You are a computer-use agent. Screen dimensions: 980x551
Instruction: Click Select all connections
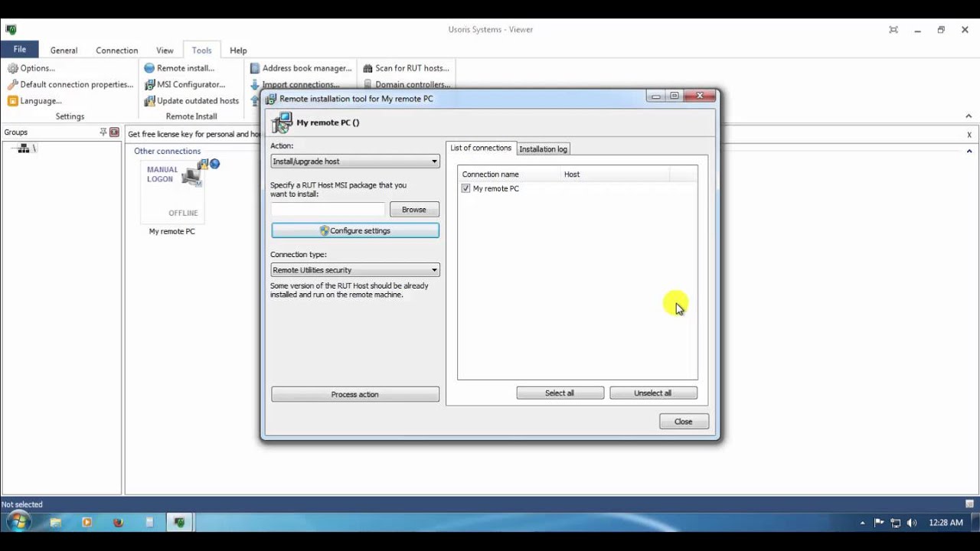tap(560, 393)
